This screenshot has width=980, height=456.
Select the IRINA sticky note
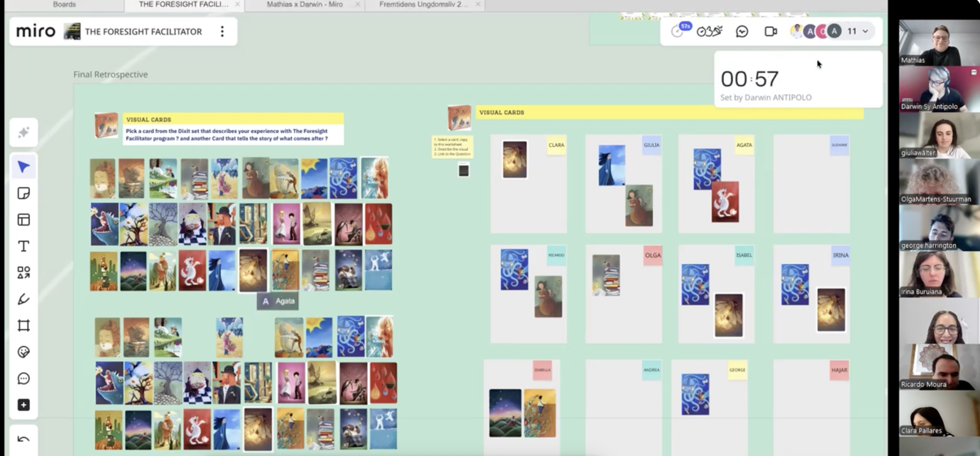click(x=840, y=256)
